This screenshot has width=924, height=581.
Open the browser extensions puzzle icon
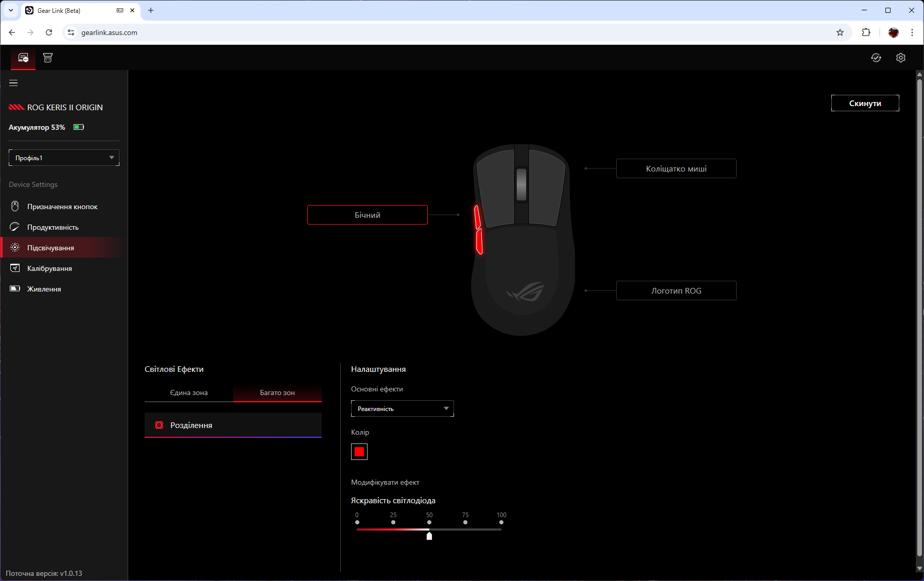[x=866, y=32]
